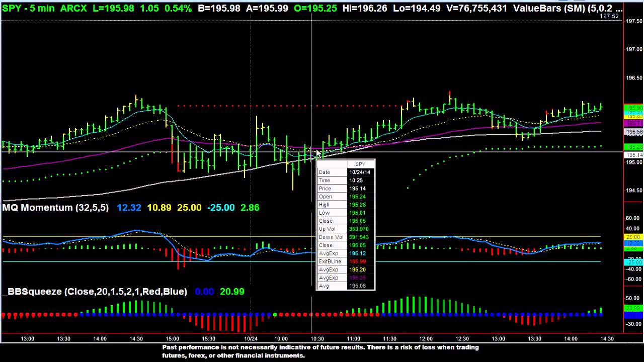Click the 11:00 time axis label
Screen dimensions: 644x362
tap(354, 339)
